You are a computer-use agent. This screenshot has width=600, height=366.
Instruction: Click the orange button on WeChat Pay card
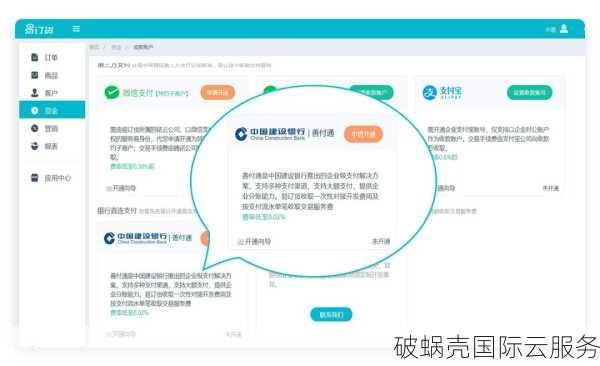[217, 92]
